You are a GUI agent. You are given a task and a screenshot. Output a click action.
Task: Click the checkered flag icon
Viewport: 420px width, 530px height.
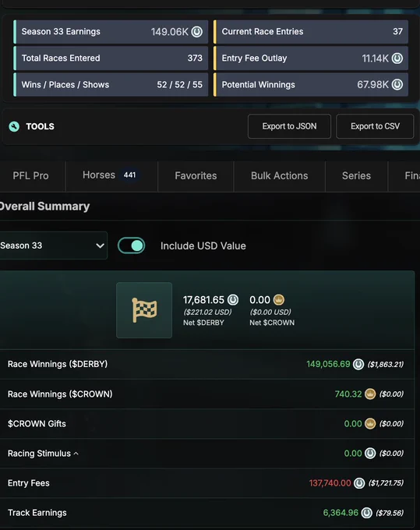click(x=144, y=310)
